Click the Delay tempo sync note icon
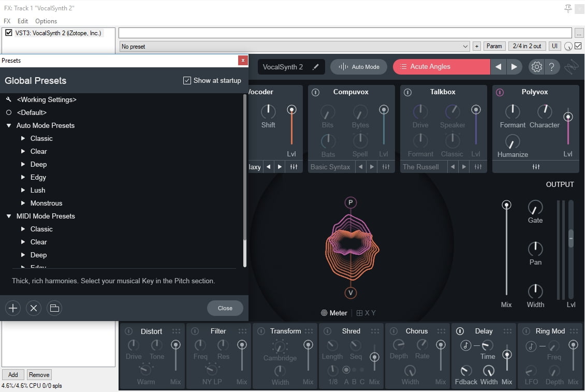 click(465, 345)
